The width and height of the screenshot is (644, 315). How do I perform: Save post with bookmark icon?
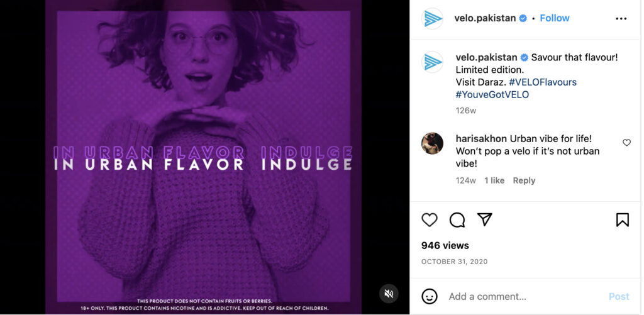(623, 219)
